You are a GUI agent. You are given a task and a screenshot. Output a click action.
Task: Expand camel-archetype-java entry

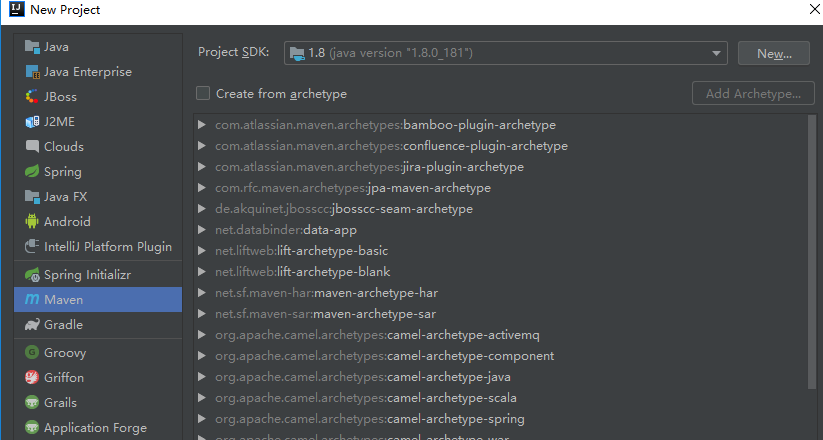coord(202,377)
